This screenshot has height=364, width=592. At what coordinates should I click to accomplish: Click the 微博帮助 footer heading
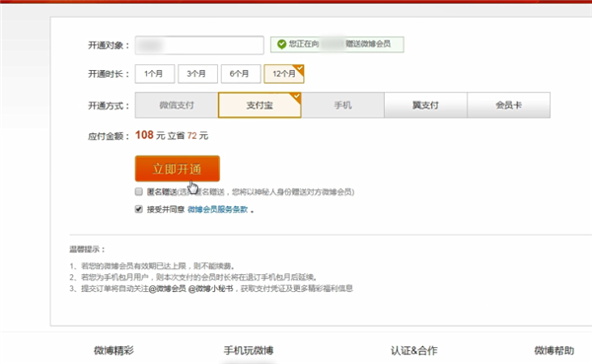(554, 350)
